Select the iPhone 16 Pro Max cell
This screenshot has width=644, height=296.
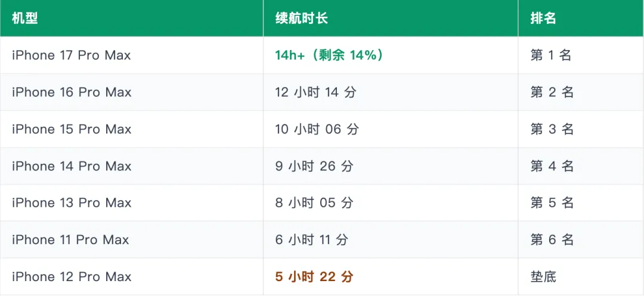point(131,92)
